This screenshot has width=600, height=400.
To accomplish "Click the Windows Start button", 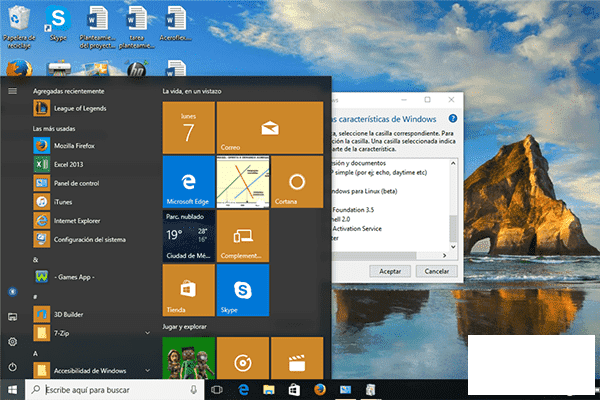I will [x=12, y=390].
